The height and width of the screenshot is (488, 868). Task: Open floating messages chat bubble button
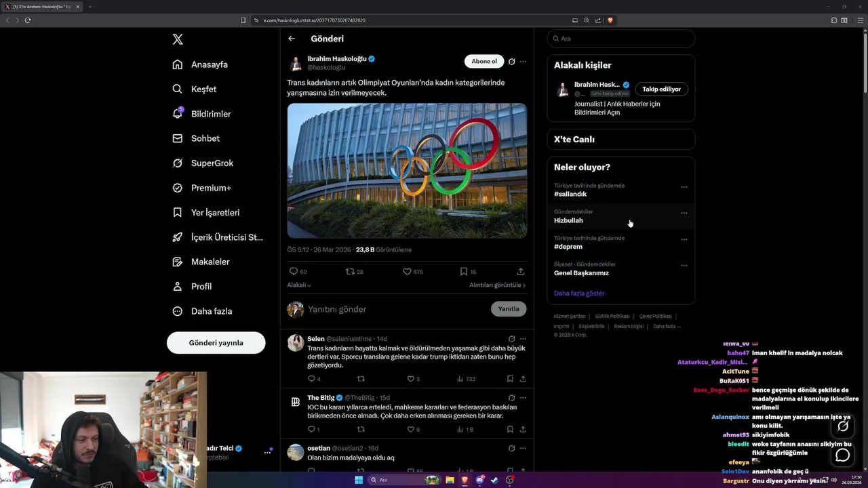(843, 455)
